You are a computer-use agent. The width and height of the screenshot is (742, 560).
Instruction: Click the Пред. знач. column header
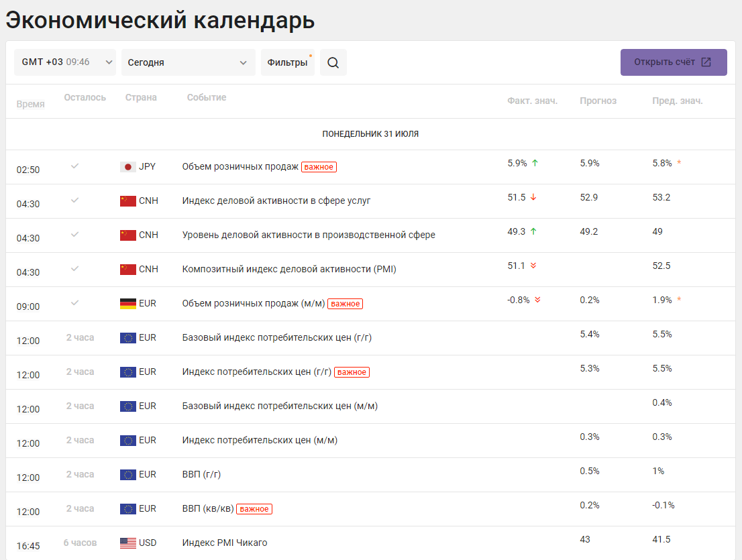[677, 101]
